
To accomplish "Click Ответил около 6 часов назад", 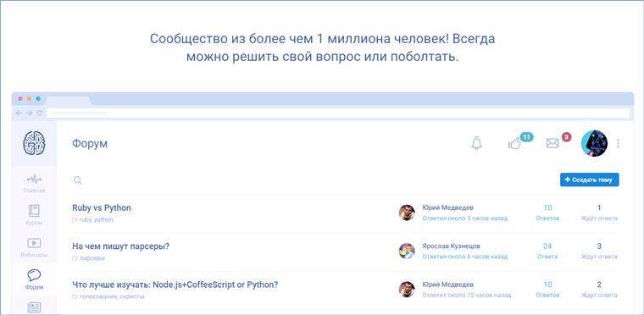I will pos(465,257).
